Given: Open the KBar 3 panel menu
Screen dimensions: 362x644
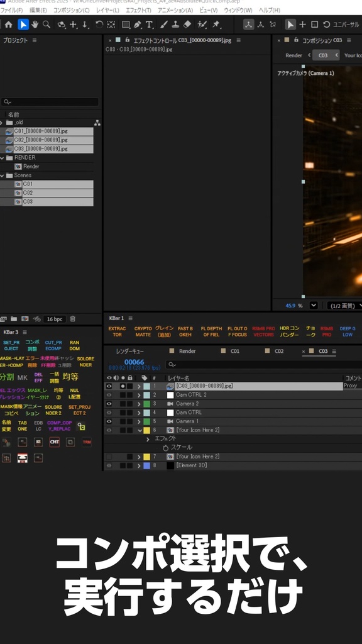Looking at the screenshot, I should 25,332.
